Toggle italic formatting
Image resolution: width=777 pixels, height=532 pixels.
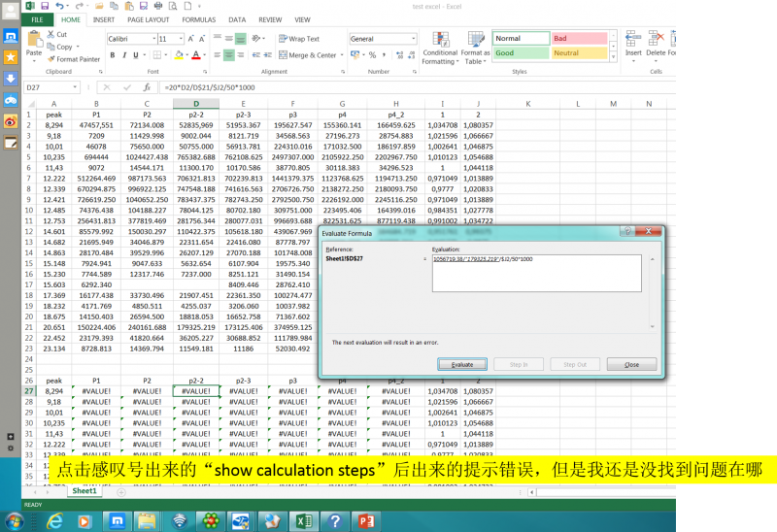point(124,55)
